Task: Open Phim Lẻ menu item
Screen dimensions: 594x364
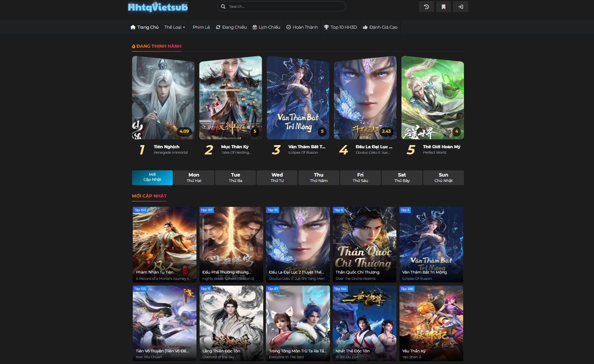Action: (x=201, y=27)
